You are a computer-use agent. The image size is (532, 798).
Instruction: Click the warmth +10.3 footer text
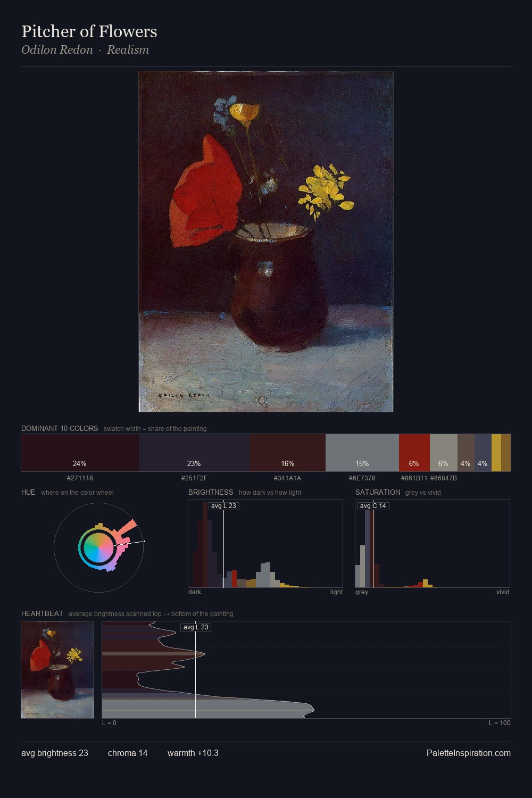193,753
